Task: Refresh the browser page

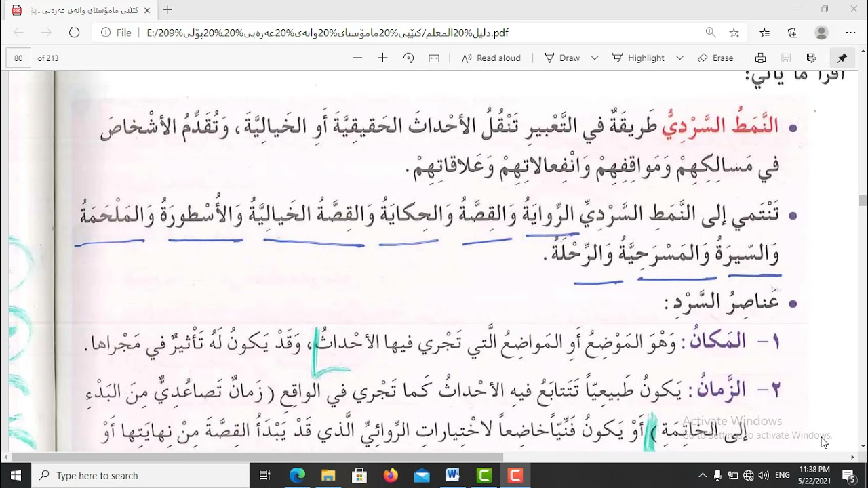Action: point(75,33)
